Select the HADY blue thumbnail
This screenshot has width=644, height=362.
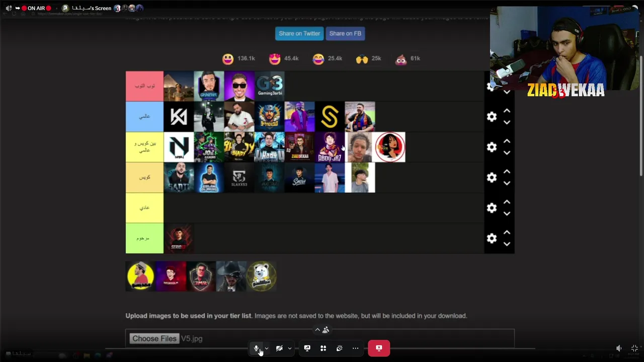tap(269, 147)
